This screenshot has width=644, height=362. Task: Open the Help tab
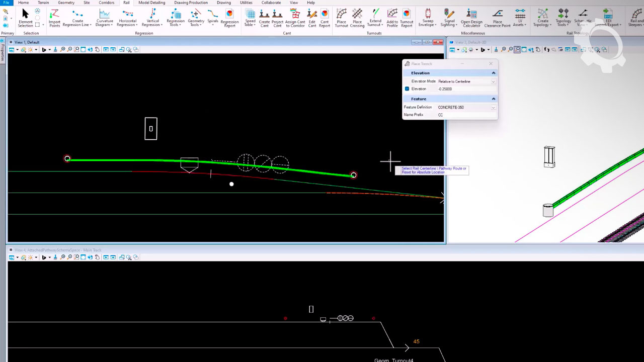click(311, 3)
